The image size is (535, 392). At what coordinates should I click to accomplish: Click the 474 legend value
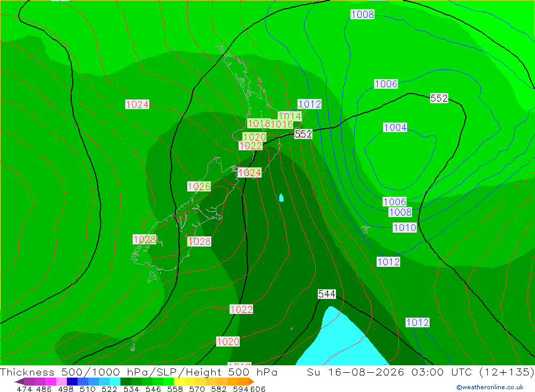(24, 389)
